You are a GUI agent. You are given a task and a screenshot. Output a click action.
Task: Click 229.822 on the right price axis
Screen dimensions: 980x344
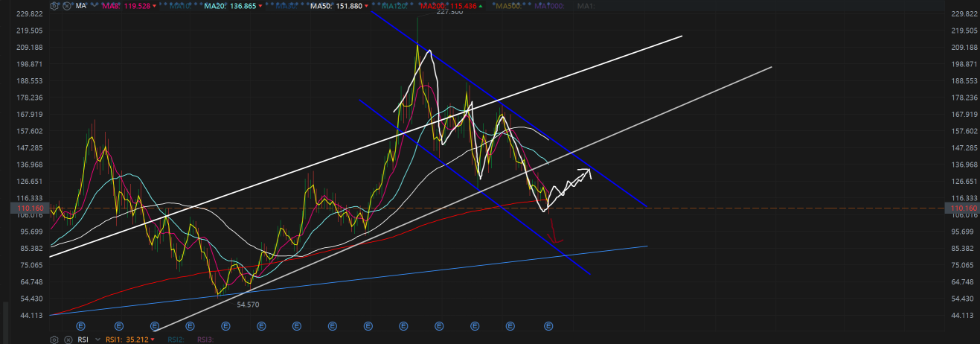tap(964, 14)
